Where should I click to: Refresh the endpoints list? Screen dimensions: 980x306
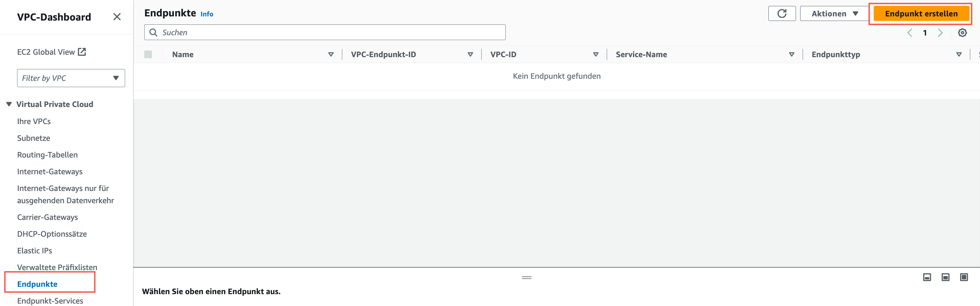pos(782,14)
